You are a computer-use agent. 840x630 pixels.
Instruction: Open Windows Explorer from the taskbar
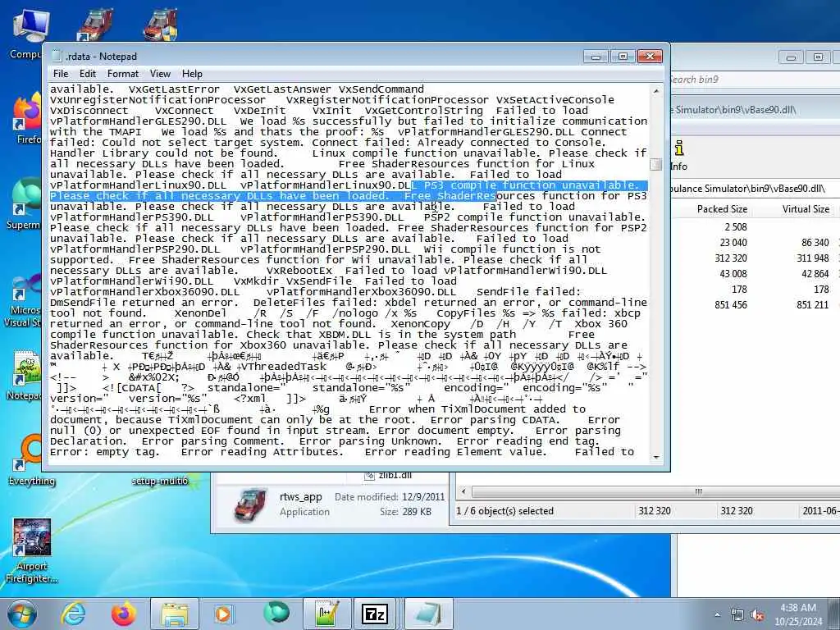click(174, 614)
